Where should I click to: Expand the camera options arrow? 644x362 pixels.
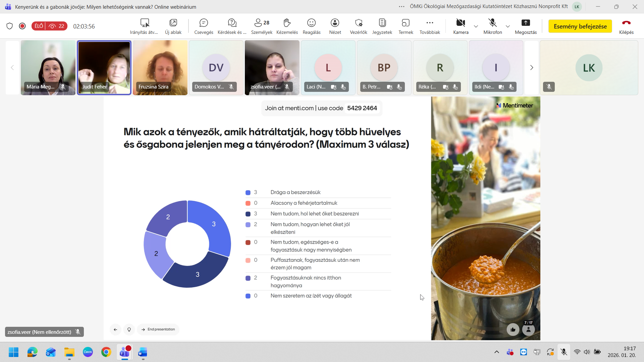tap(476, 26)
